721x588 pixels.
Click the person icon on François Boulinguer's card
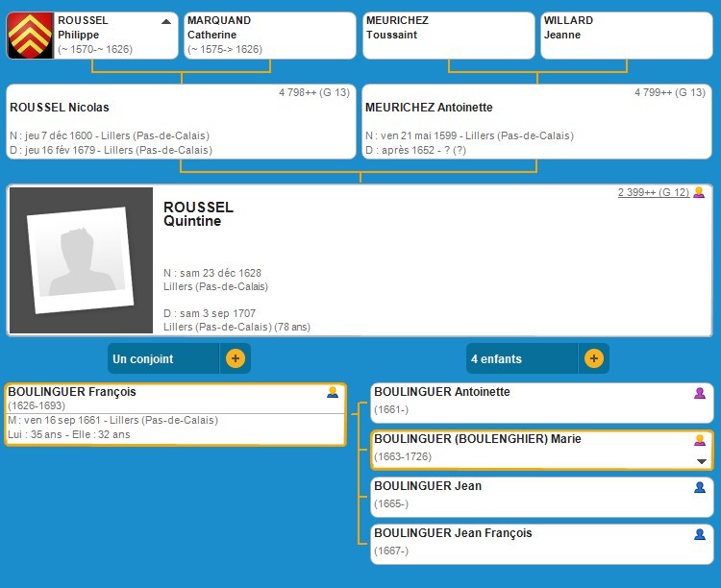coord(333,392)
